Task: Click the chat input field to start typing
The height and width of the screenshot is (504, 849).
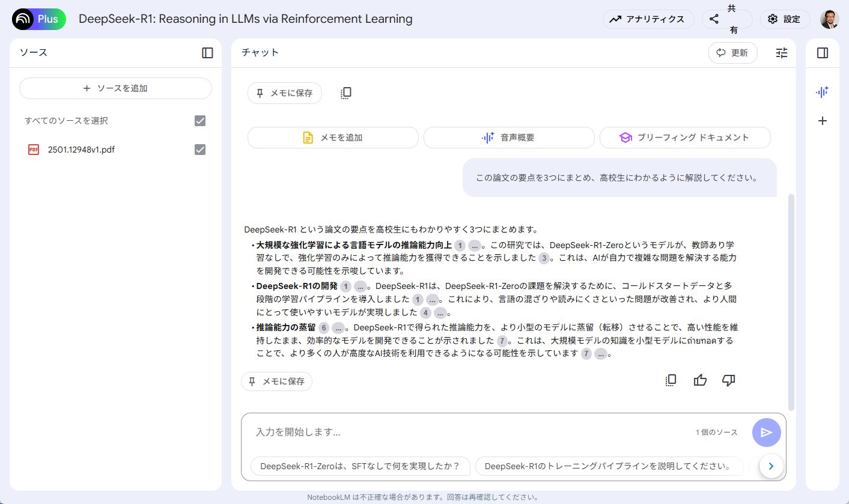Action: click(x=421, y=432)
